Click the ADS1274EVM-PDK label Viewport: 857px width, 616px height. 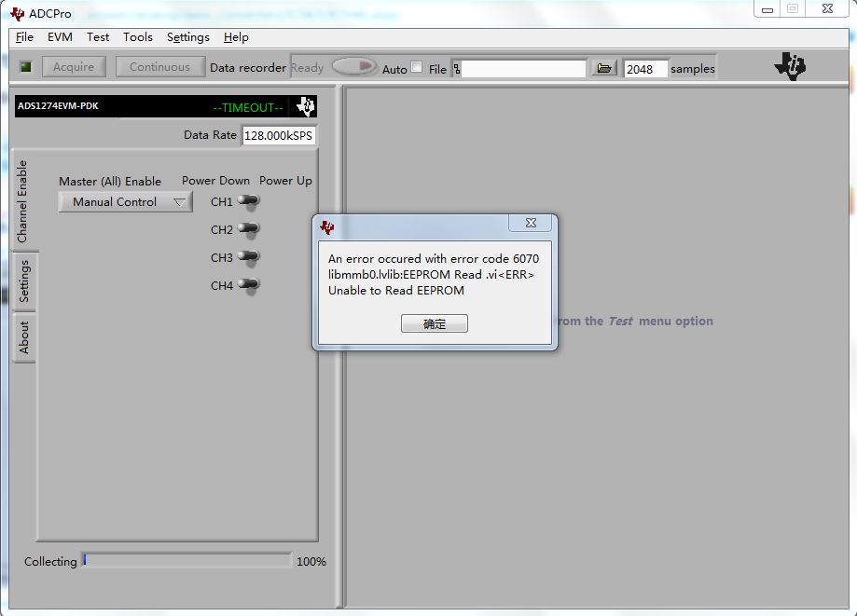coord(58,106)
